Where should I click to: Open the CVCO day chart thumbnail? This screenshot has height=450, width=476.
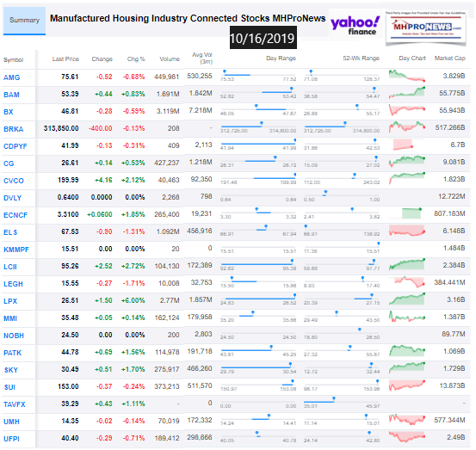click(x=407, y=178)
